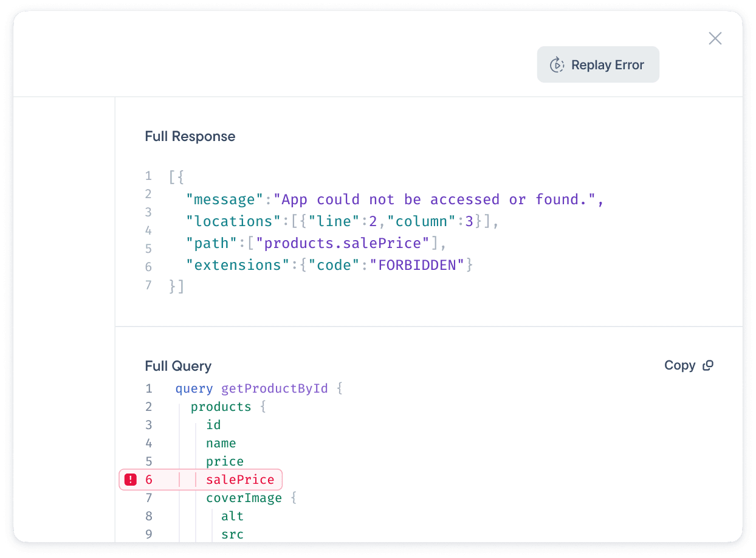Click the coverImage field in the query
Image resolution: width=756 pixels, height=558 pixels.
[244, 498]
